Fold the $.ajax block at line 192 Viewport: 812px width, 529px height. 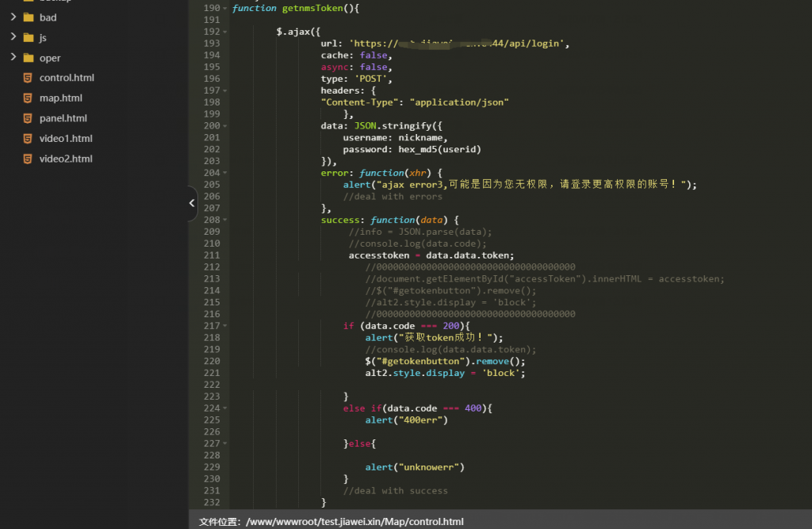[225, 32]
